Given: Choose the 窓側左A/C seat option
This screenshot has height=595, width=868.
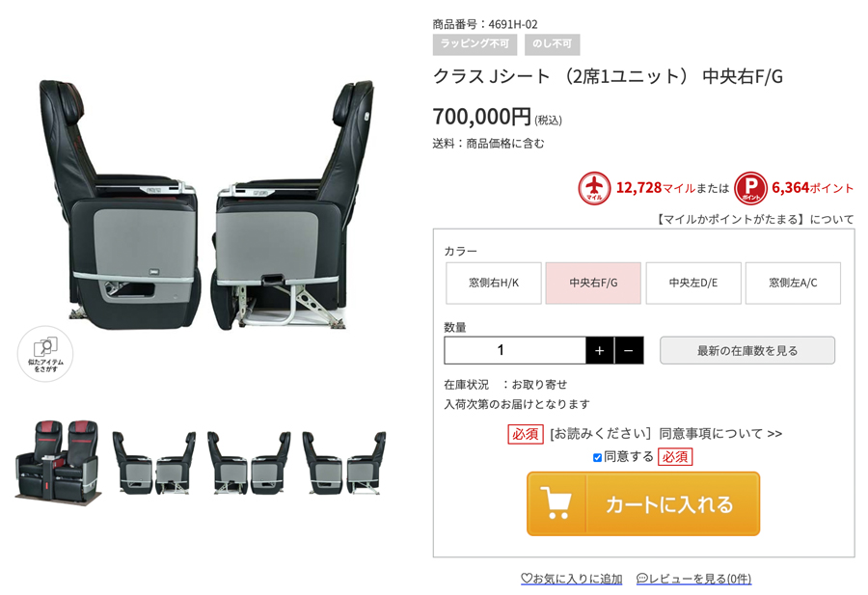Looking at the screenshot, I should pyautogui.click(x=793, y=283).
